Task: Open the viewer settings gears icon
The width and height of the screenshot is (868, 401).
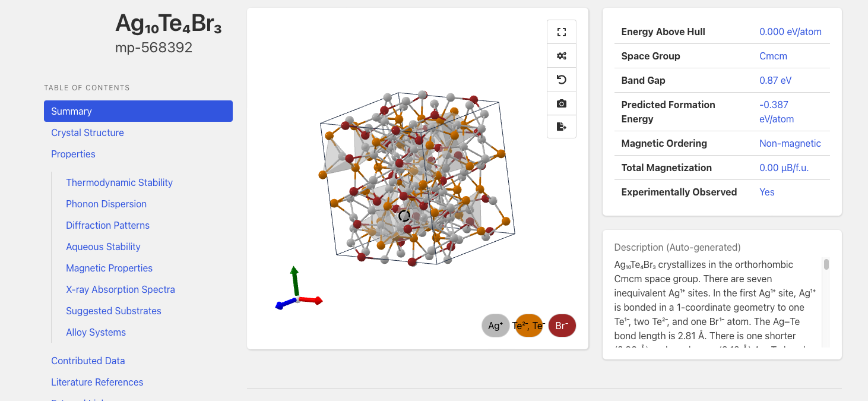Action: 561,55
